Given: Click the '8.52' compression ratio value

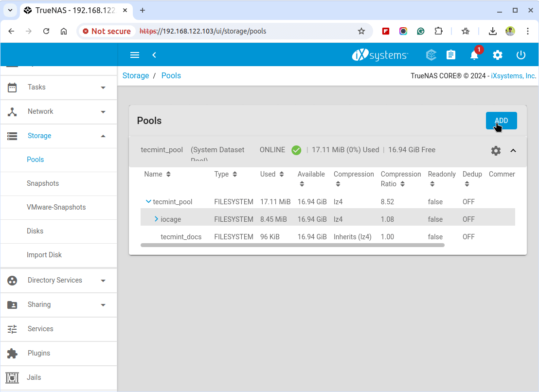Looking at the screenshot, I should pyautogui.click(x=387, y=202).
